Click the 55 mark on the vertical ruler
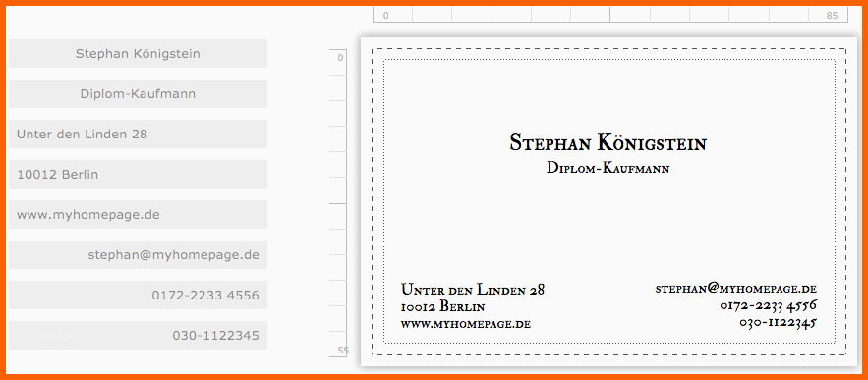Viewport: 868px width, 380px height. click(343, 351)
